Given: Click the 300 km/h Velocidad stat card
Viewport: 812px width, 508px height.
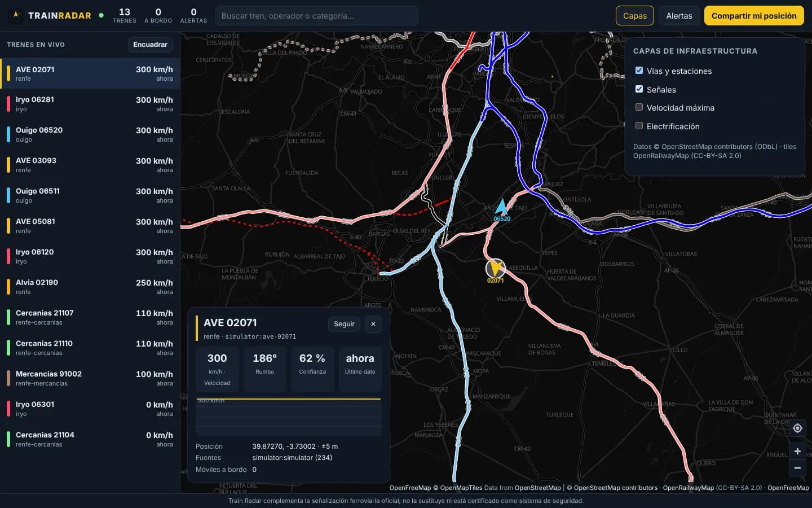Looking at the screenshot, I should coord(217,370).
